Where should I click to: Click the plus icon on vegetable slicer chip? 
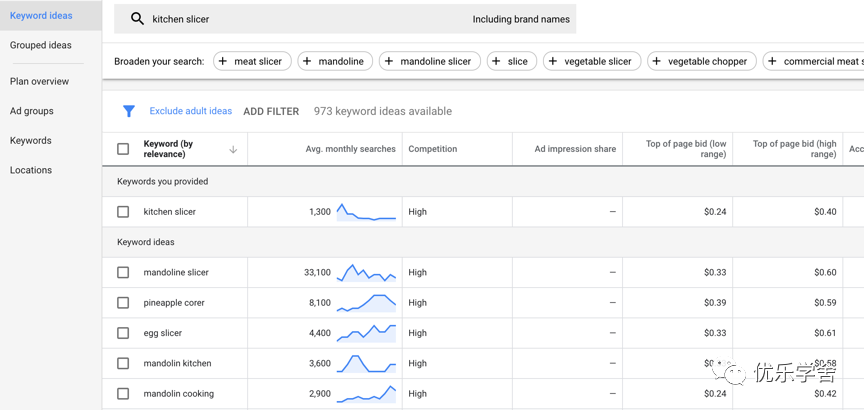(x=553, y=61)
